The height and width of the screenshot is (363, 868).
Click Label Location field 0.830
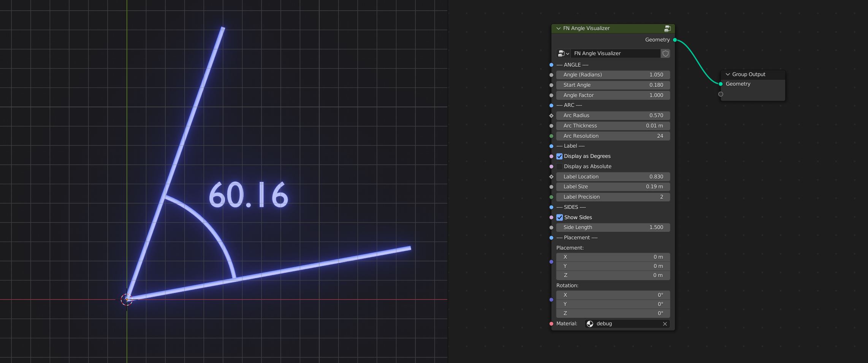(x=613, y=177)
